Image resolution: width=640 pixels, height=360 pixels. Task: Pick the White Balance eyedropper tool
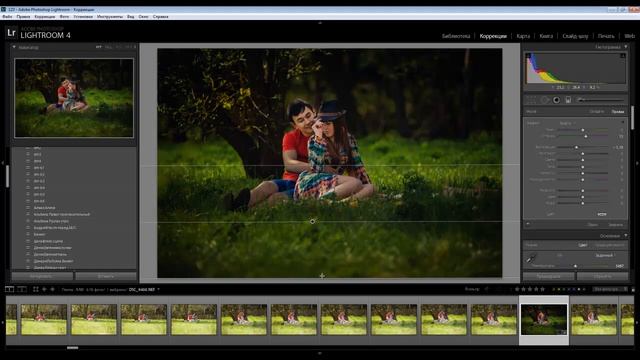point(531,258)
